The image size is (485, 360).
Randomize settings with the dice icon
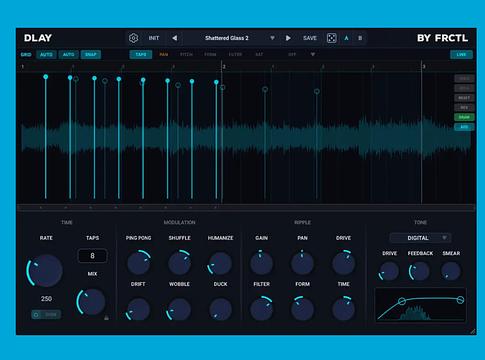click(x=332, y=38)
